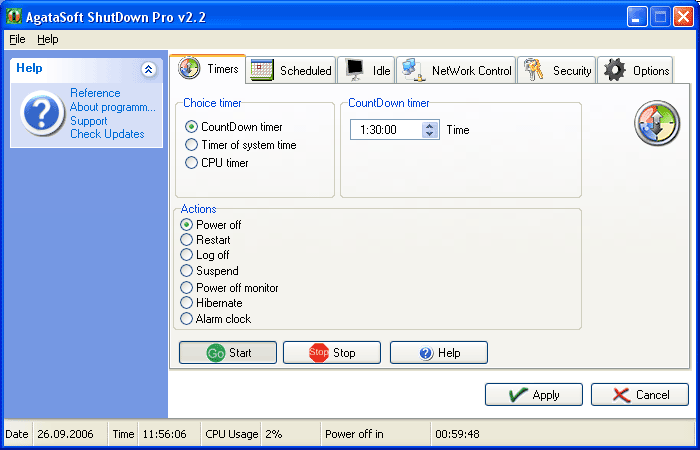Click the large blue question mark Help icon
Screen dimensions: 700x450
point(42,113)
